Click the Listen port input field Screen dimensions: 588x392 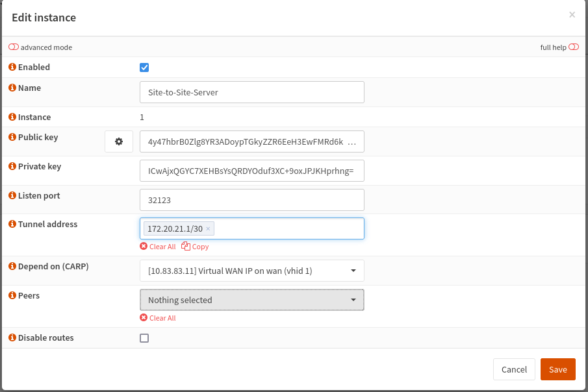coord(251,200)
